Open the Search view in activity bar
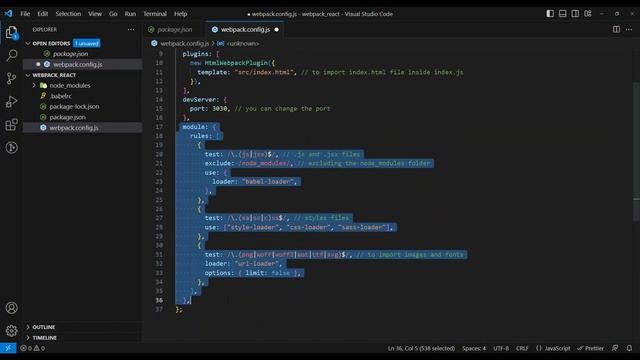640x360 pixels. pos(11,55)
